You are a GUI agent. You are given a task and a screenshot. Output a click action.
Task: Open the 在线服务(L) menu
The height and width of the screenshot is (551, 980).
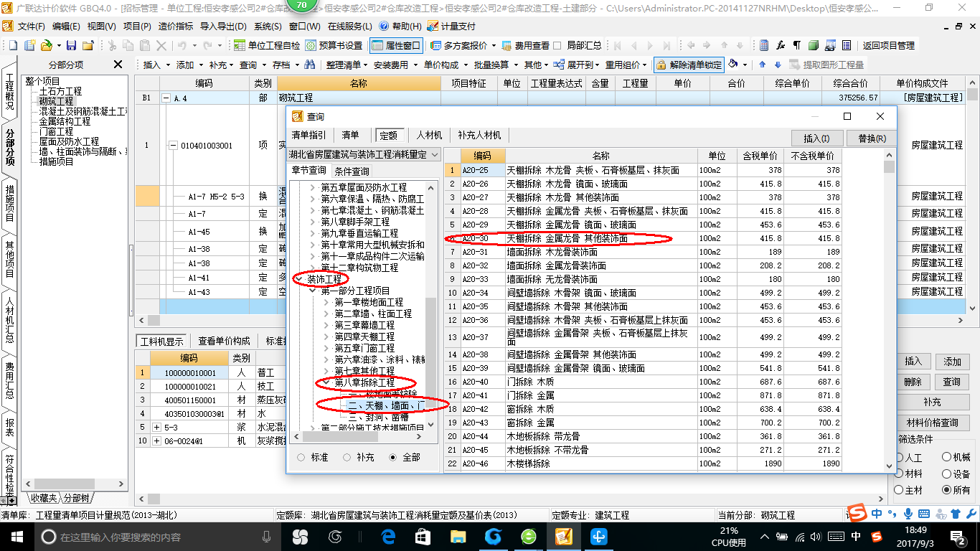point(349,26)
